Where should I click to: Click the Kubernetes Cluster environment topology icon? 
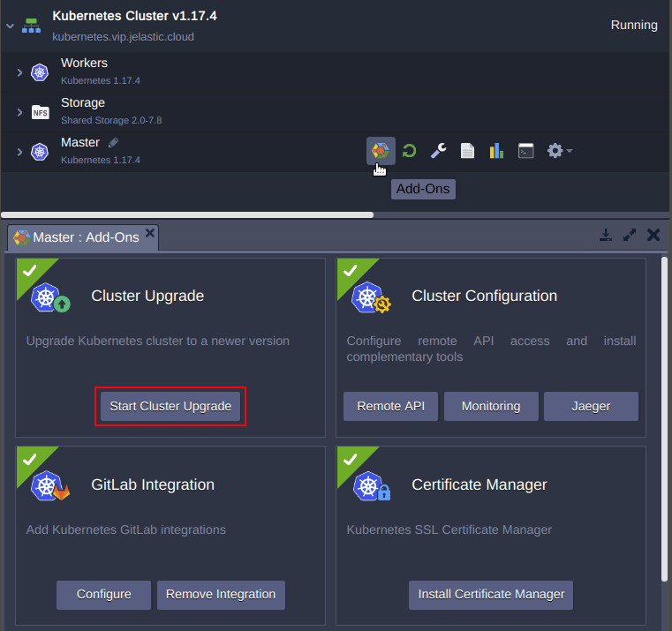click(x=31, y=26)
